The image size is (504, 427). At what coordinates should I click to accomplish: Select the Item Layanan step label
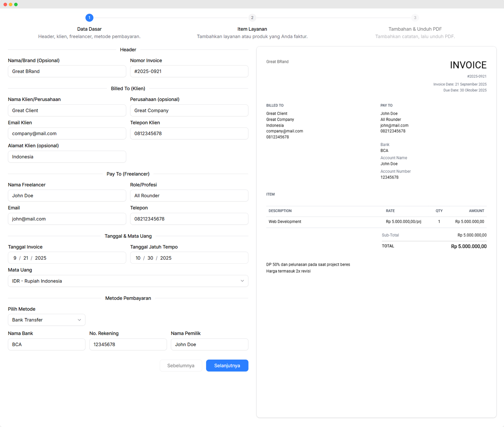tap(252, 29)
